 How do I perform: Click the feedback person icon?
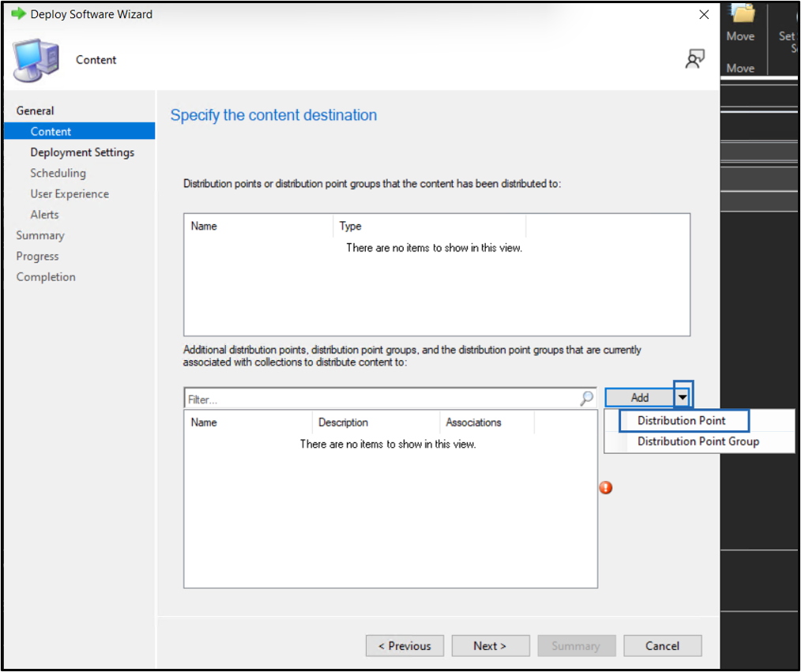click(694, 58)
